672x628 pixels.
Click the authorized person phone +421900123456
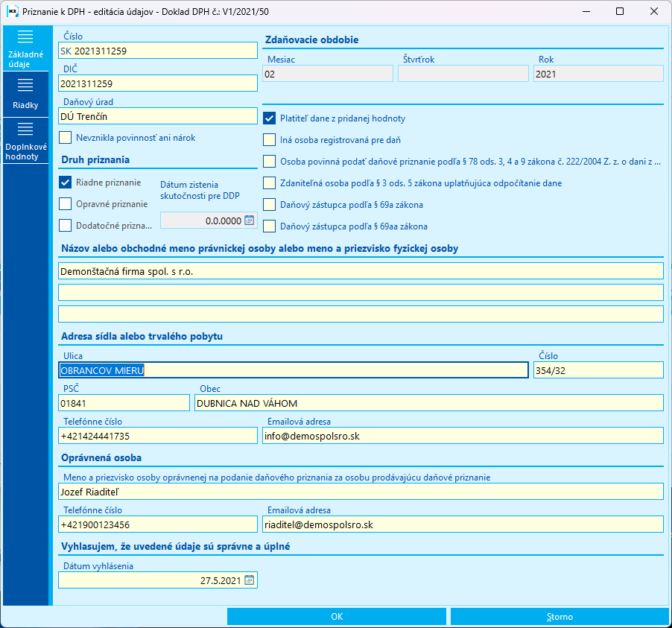click(x=158, y=524)
